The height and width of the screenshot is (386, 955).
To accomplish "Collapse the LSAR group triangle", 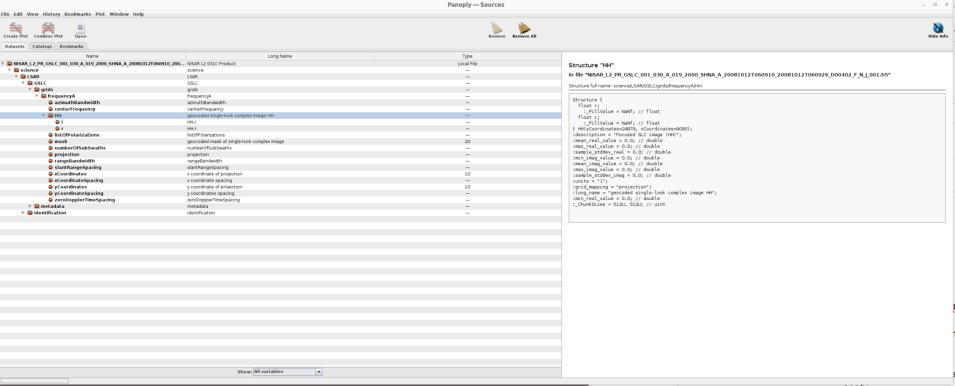I will click(x=16, y=77).
